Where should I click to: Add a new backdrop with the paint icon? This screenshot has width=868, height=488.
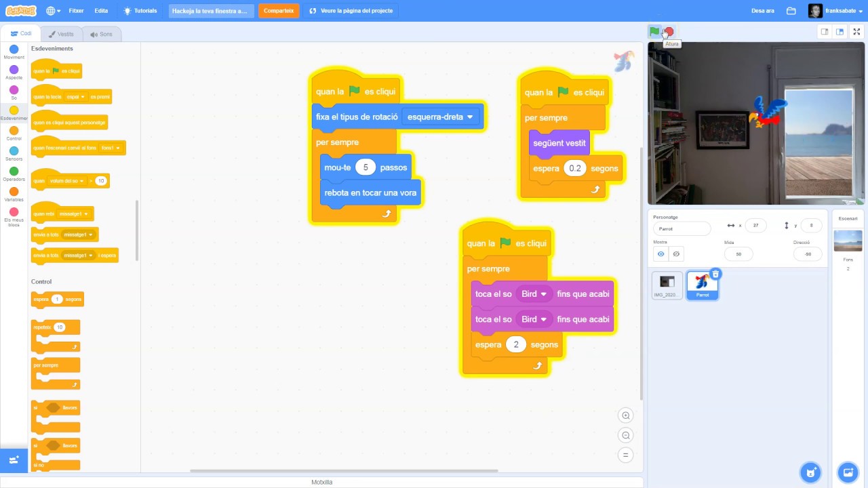(x=848, y=472)
